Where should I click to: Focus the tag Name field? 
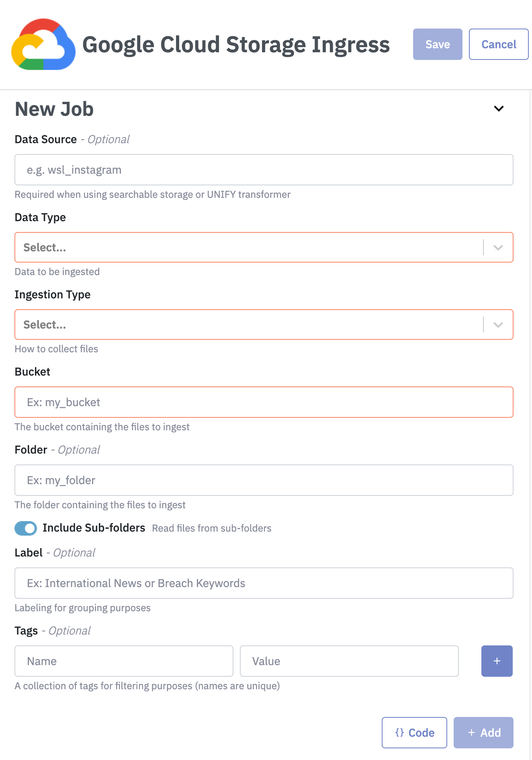(124, 661)
